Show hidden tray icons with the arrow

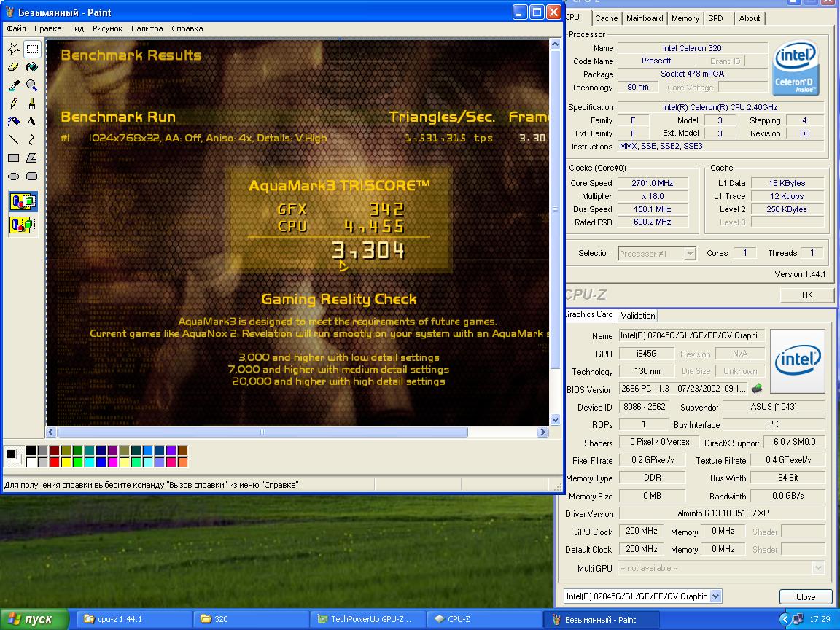785,619
